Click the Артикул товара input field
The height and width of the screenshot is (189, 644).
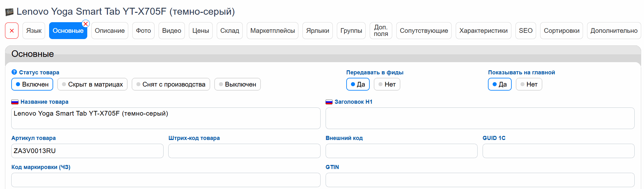[87, 151]
